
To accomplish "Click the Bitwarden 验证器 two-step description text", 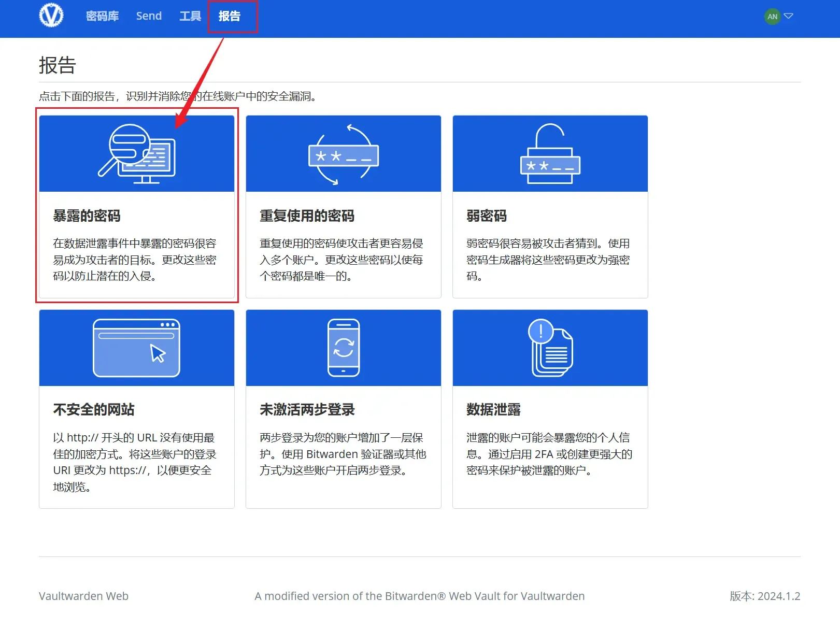I will pyautogui.click(x=343, y=454).
